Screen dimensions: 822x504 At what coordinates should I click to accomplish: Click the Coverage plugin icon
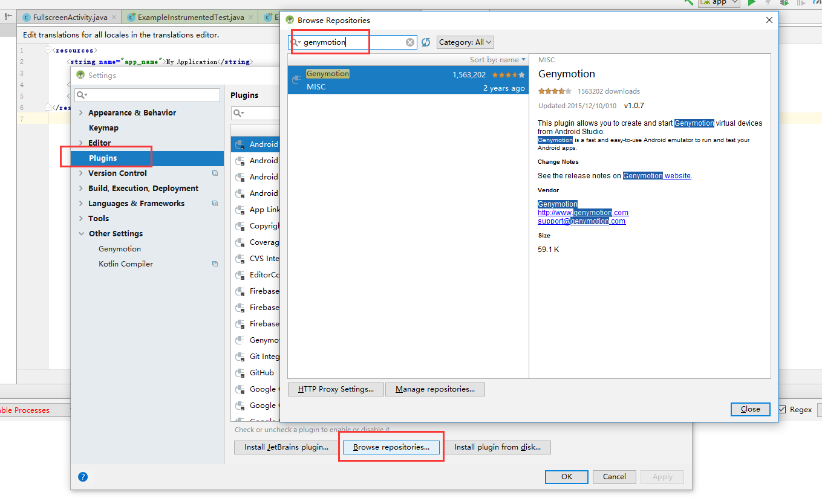point(240,242)
